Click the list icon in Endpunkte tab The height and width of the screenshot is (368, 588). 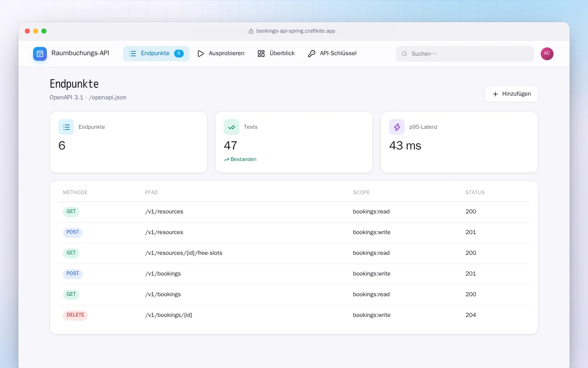coord(133,53)
